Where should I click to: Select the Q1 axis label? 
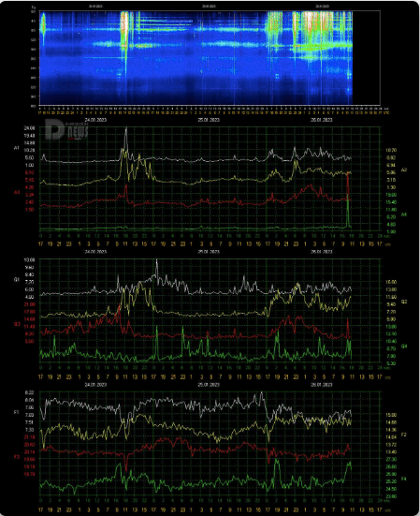[x=17, y=280]
